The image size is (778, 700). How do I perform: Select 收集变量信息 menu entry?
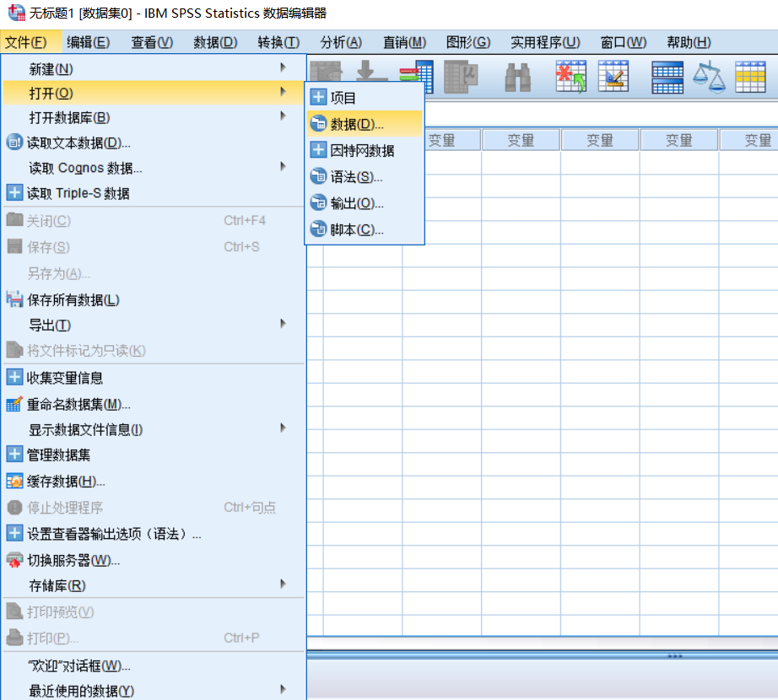pos(154,378)
